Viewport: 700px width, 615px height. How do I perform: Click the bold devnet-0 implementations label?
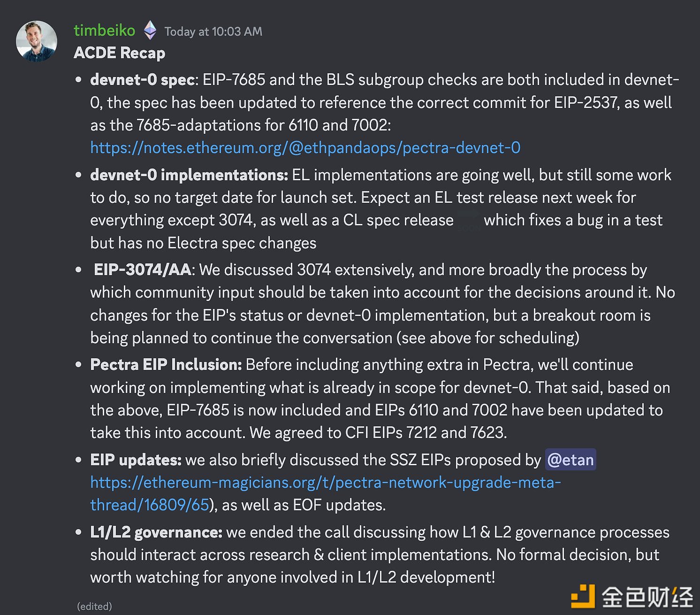click(189, 175)
